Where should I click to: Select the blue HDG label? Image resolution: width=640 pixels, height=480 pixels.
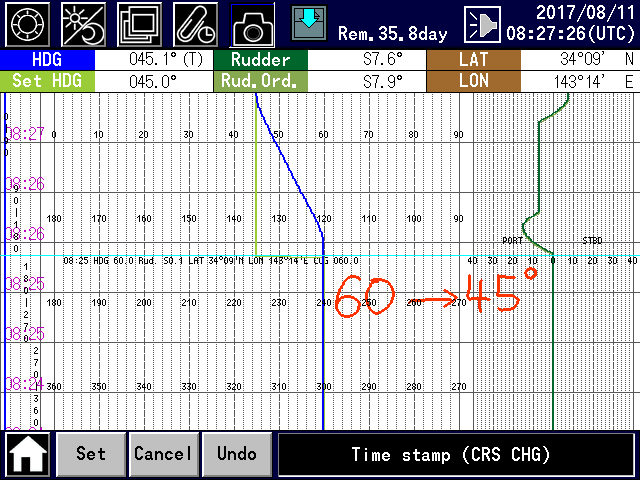[47, 60]
